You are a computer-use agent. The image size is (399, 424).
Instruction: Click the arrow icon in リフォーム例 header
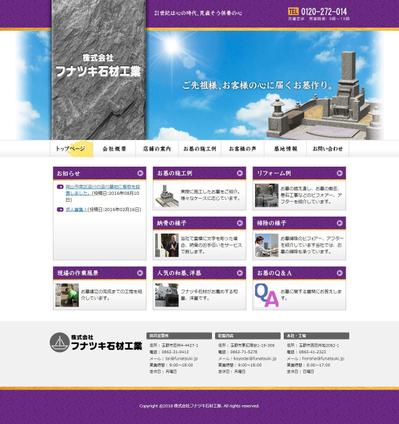(x=340, y=173)
